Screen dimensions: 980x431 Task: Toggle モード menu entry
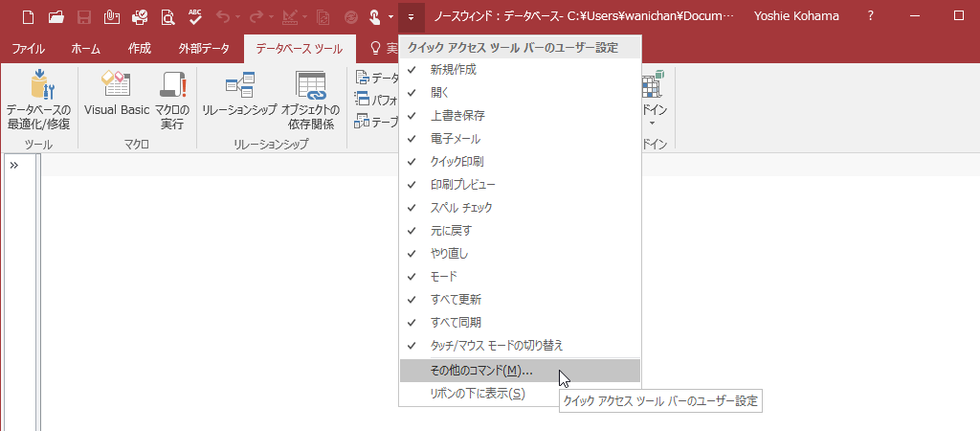click(x=520, y=277)
